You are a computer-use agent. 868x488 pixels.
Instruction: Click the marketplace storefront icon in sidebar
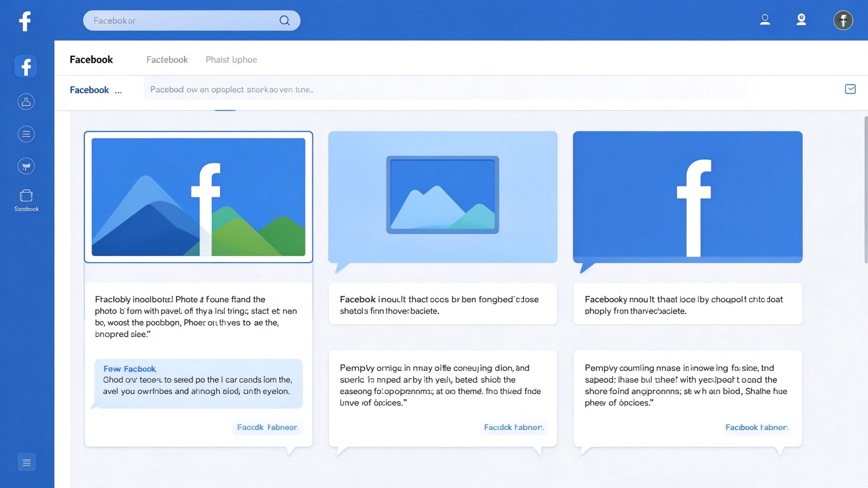[x=26, y=166]
